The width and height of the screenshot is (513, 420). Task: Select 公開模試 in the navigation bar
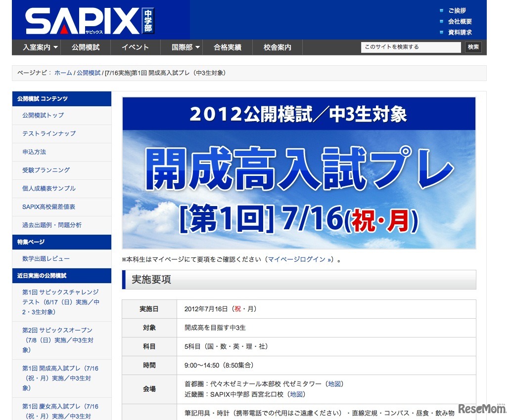click(86, 47)
